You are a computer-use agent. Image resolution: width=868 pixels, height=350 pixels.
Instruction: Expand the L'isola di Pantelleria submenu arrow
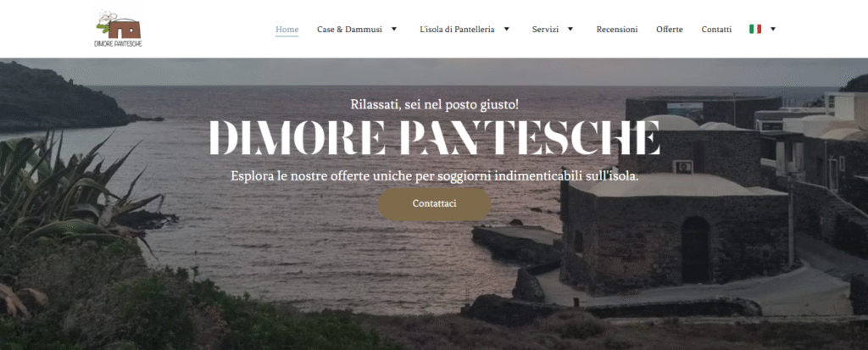pos(506,30)
